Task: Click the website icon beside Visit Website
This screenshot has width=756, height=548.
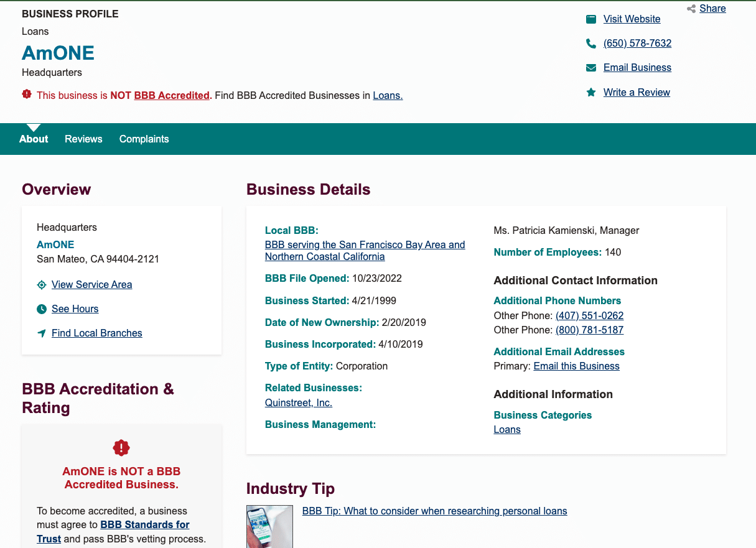Action: pyautogui.click(x=590, y=19)
